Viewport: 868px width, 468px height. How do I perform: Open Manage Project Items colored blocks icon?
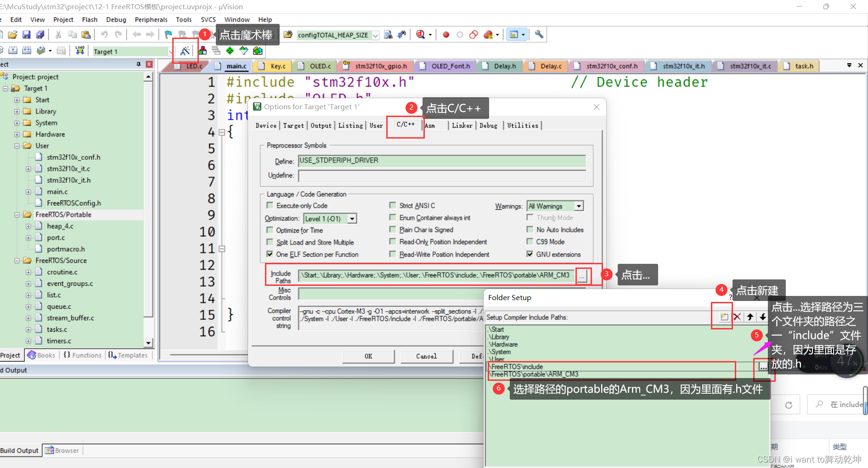pos(203,50)
